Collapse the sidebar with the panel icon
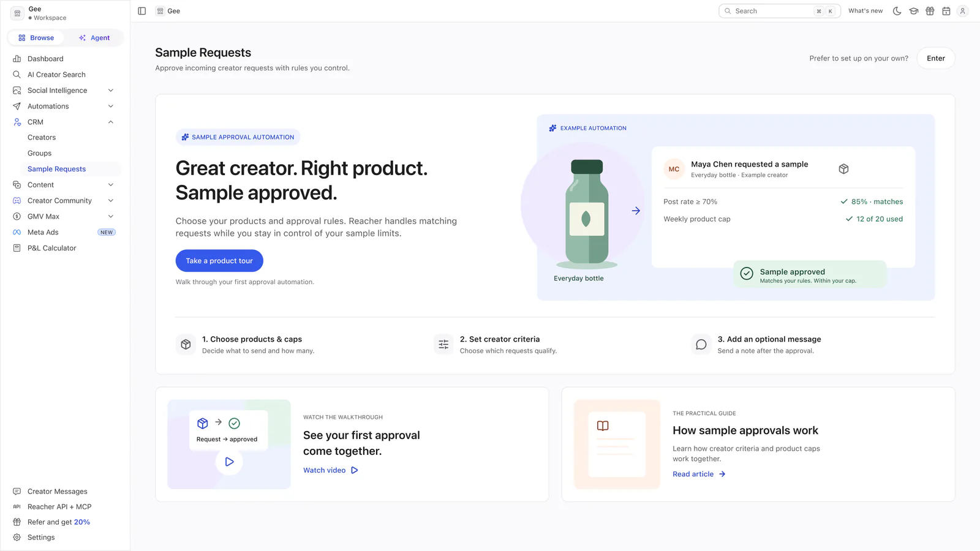980x551 pixels. [x=142, y=11]
